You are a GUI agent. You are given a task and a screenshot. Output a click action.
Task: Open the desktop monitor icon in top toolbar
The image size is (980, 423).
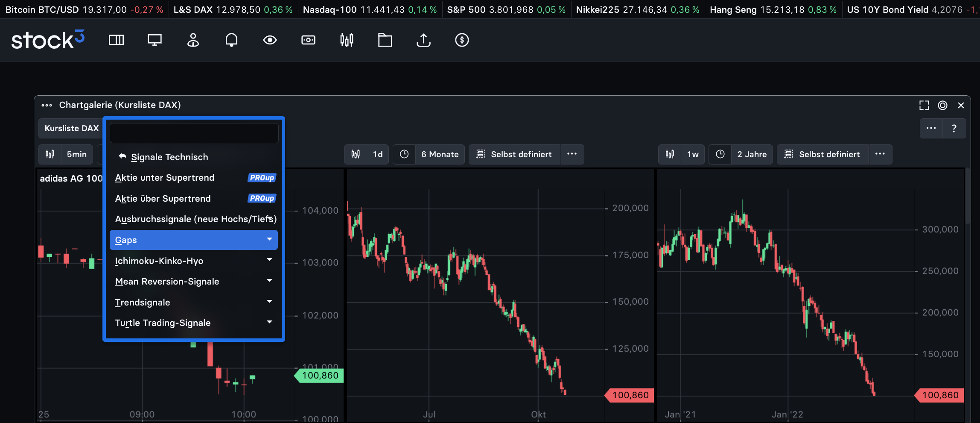[155, 40]
